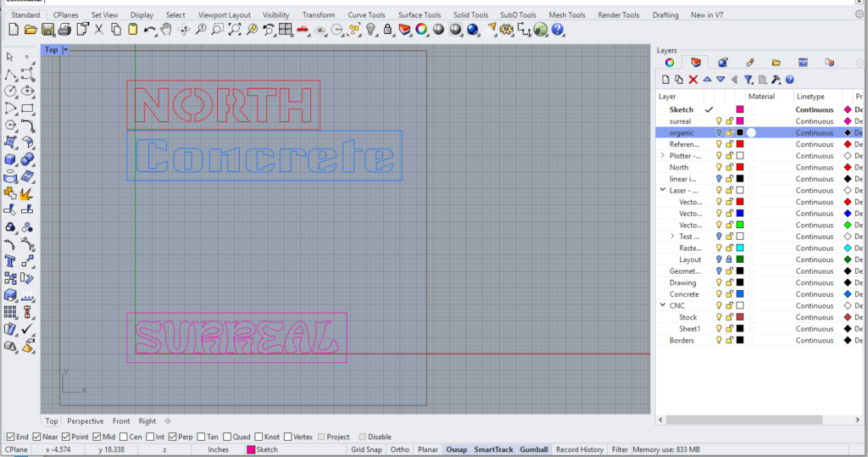This screenshot has width=868, height=457.
Task: Collapse the Laser layer group
Action: [x=663, y=190]
